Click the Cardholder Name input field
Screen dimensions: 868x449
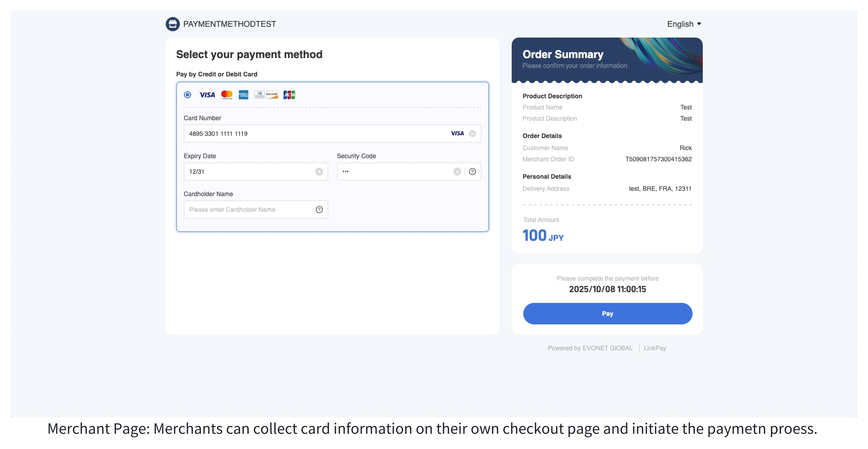(256, 210)
